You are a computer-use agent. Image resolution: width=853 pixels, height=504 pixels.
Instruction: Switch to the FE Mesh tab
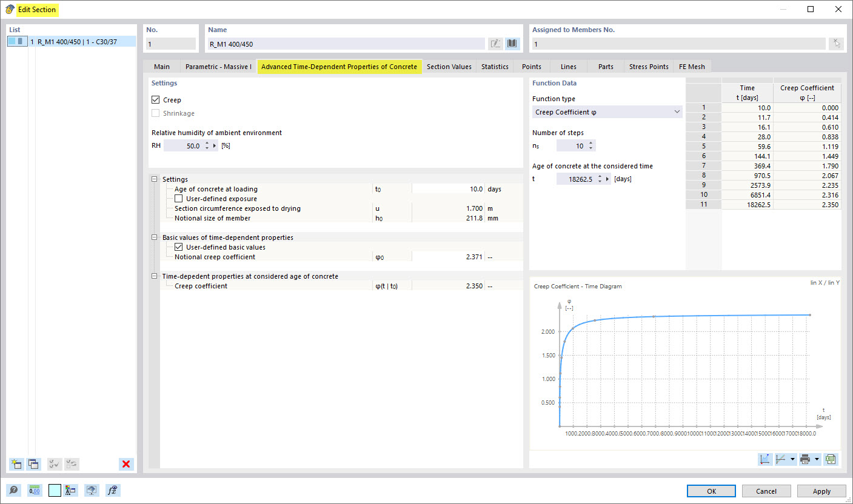[x=692, y=67]
